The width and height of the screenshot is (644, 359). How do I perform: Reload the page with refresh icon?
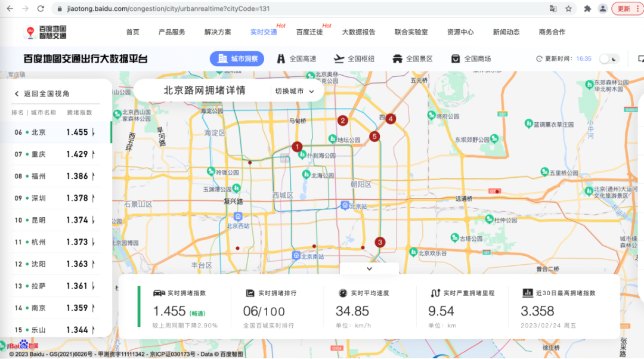(x=41, y=8)
